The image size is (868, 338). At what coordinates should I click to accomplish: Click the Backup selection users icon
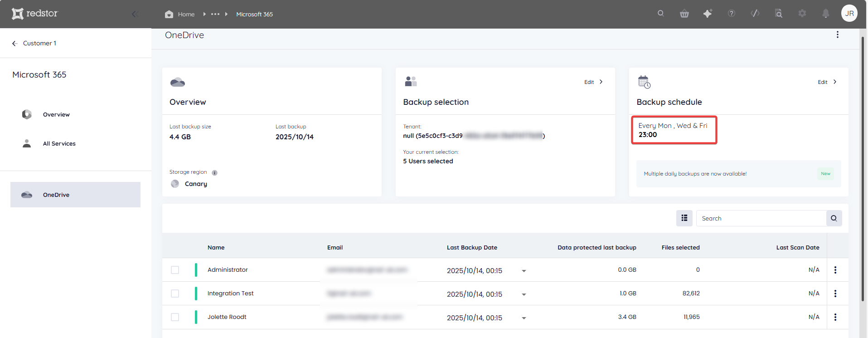pyautogui.click(x=411, y=82)
